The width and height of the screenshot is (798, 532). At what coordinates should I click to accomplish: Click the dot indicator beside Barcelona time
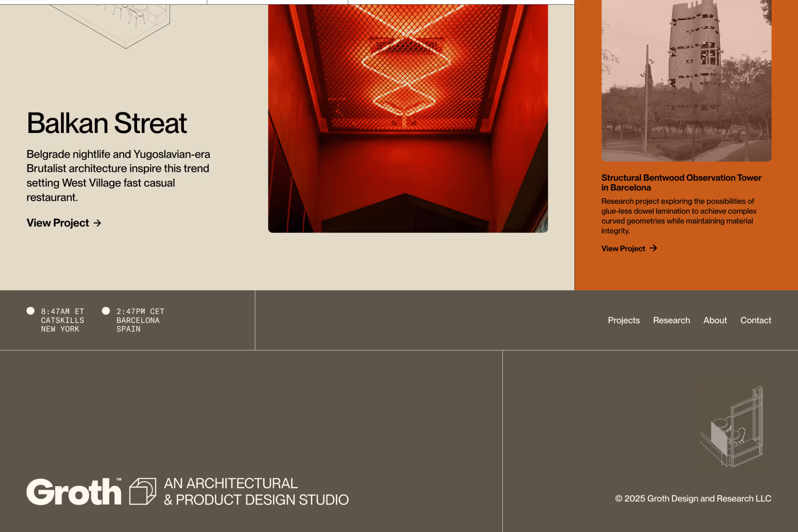point(106,311)
